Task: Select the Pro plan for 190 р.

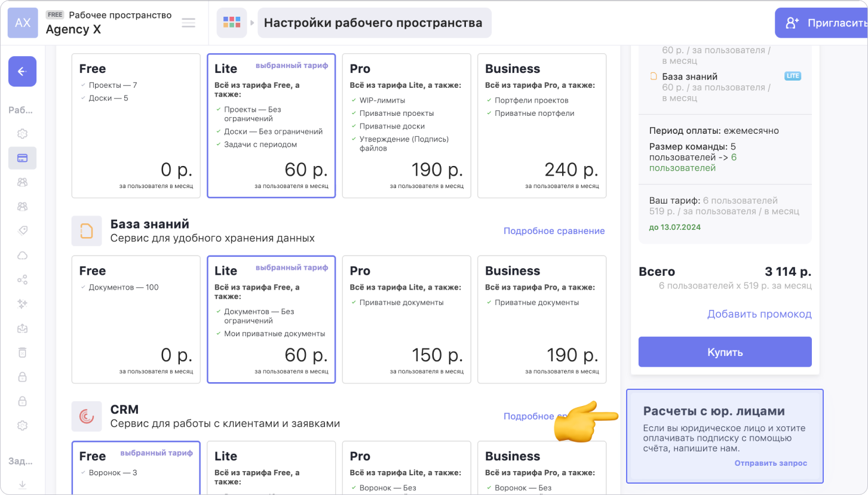Action: pyautogui.click(x=406, y=125)
